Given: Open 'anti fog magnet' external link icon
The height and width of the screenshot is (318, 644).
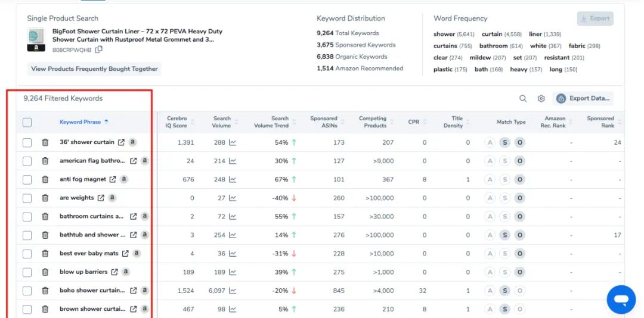Looking at the screenshot, I should pos(112,179).
